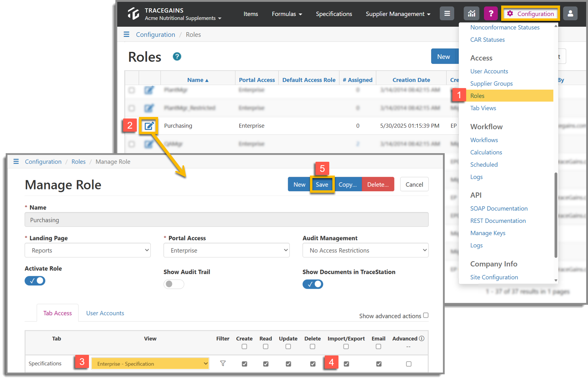Screen dimensions: 588x380
Task: Expand the Supplier Management dropdown
Action: [398, 14]
